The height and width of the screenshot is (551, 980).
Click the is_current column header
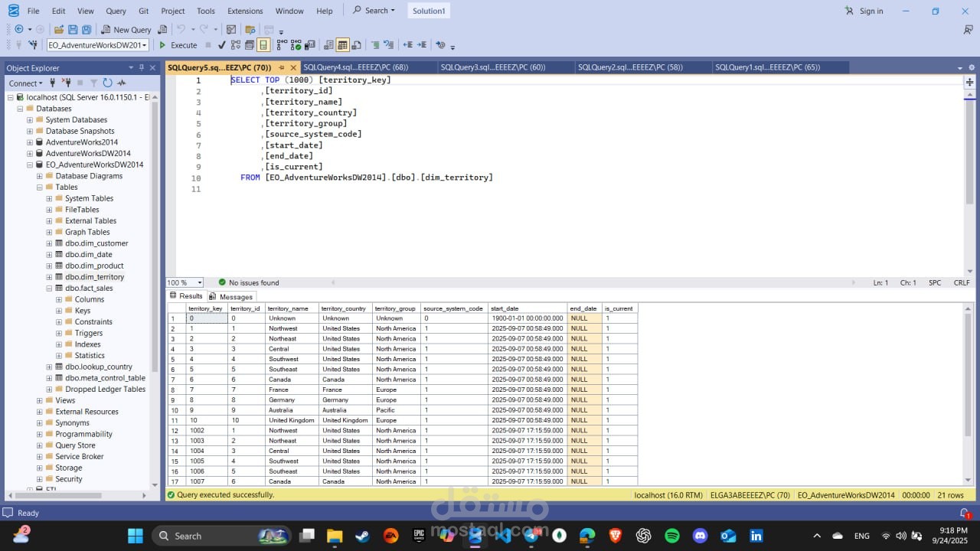click(619, 308)
